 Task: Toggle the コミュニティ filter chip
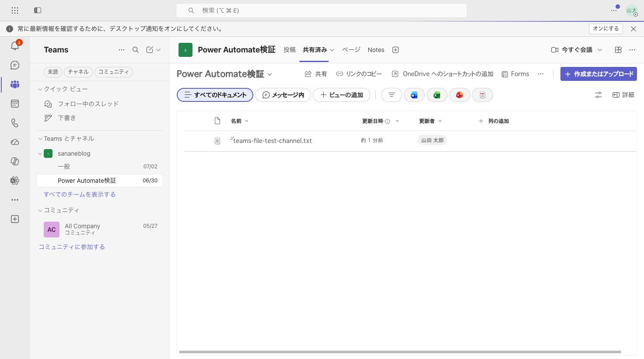click(x=114, y=72)
